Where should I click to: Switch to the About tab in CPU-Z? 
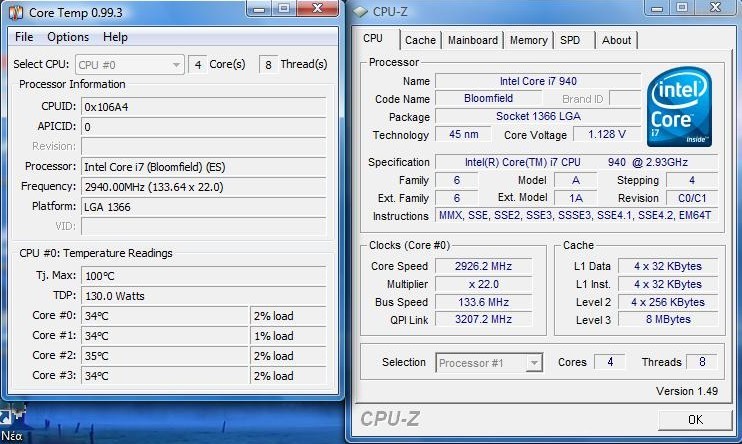pyautogui.click(x=616, y=40)
